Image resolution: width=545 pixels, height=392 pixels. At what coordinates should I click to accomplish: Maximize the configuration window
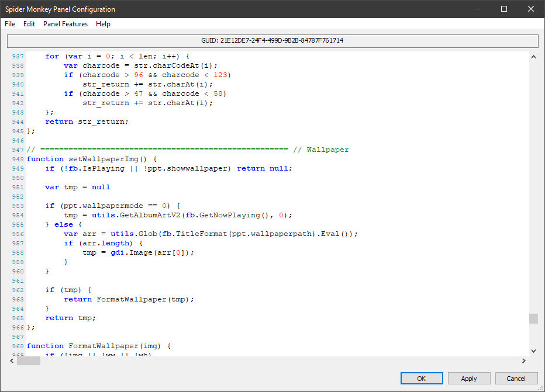click(504, 9)
